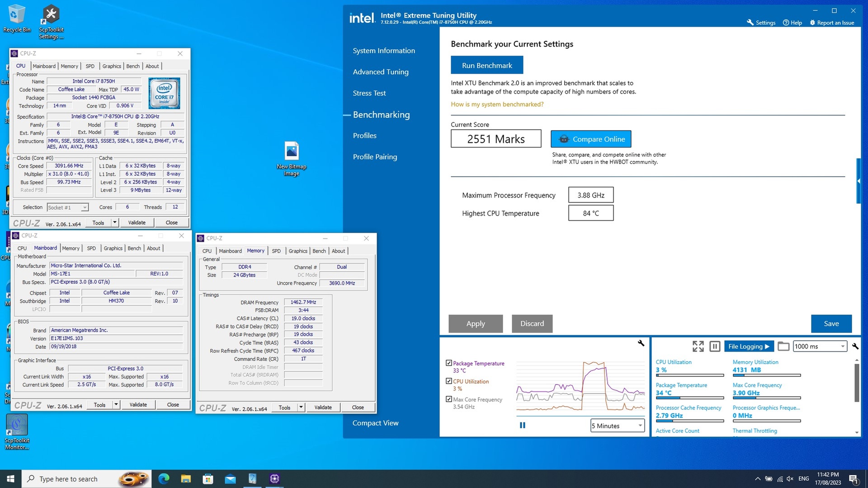Toggle CPU Utilization checkbox

point(449,381)
